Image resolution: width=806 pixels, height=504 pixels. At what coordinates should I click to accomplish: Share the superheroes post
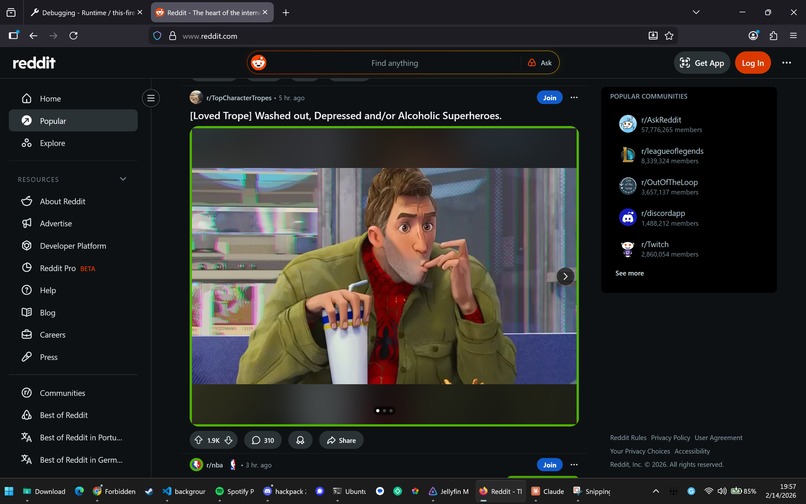[341, 440]
